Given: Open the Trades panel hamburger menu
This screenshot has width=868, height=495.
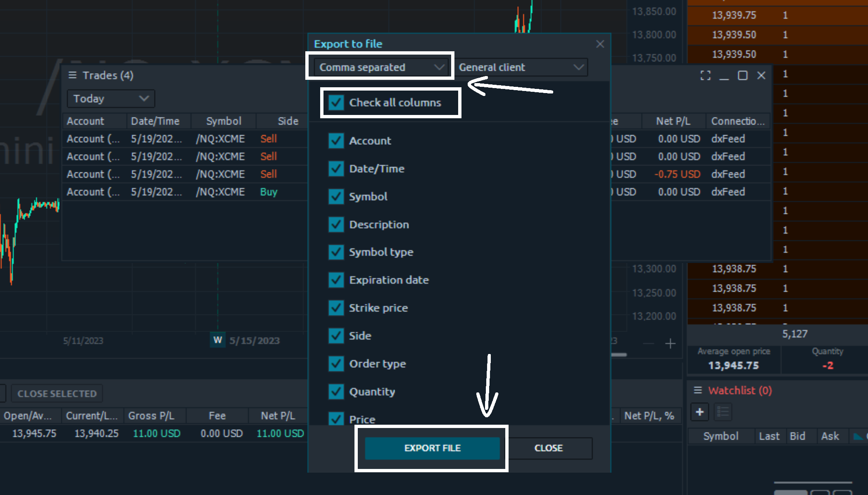Looking at the screenshot, I should coord(72,75).
